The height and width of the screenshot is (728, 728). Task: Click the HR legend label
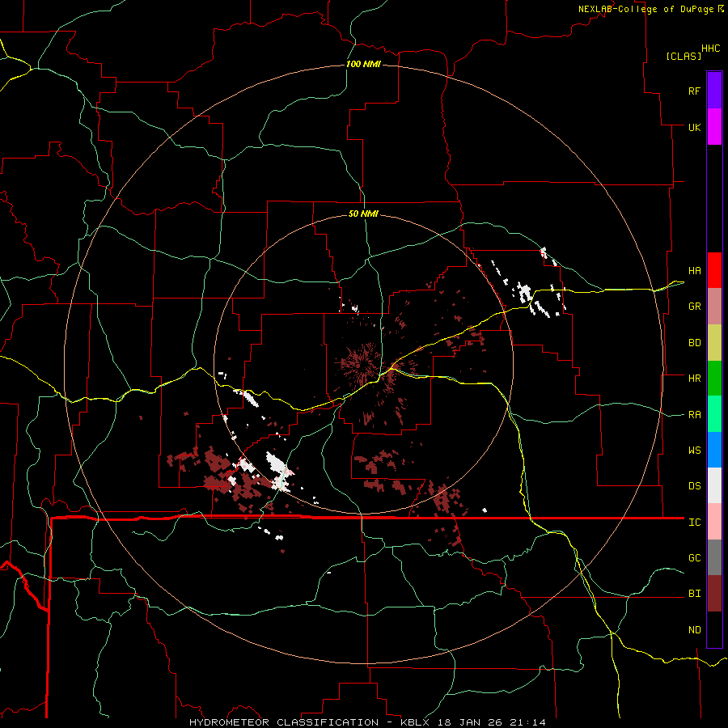(694, 379)
